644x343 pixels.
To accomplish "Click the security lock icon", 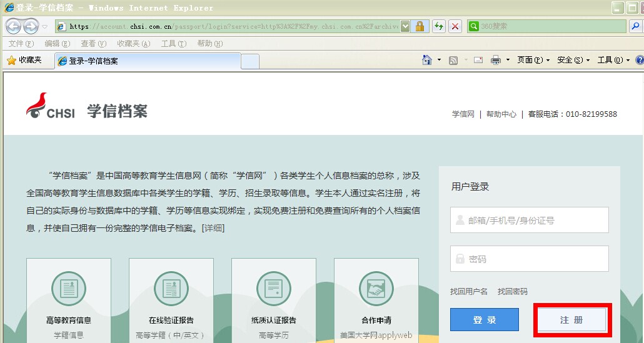I will tap(420, 27).
